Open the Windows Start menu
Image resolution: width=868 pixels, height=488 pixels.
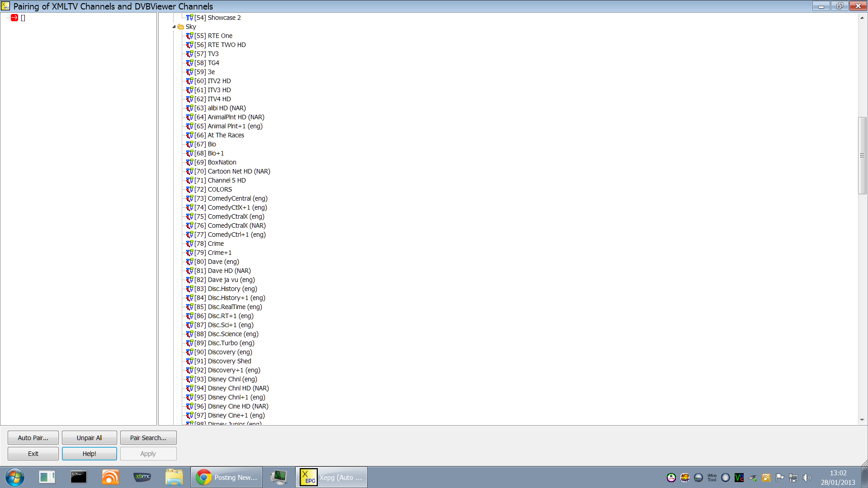coord(15,477)
